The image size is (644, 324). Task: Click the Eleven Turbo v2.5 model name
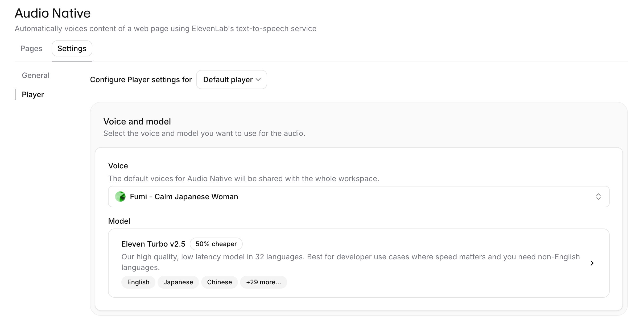click(153, 244)
